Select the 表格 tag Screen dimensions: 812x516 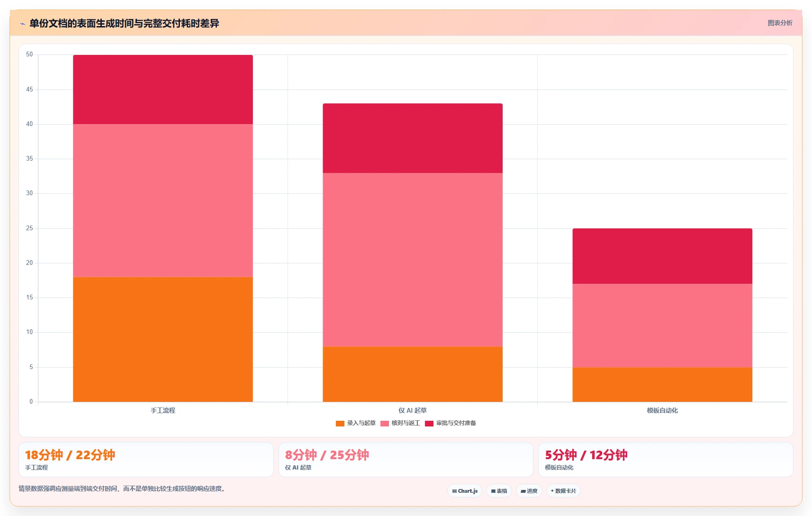click(x=499, y=491)
